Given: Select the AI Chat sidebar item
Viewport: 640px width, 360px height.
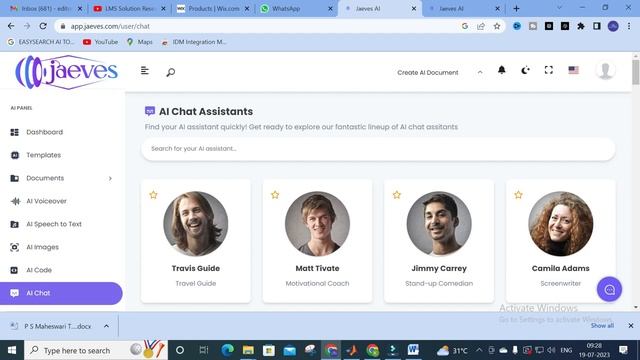Looking at the screenshot, I should [x=61, y=293].
